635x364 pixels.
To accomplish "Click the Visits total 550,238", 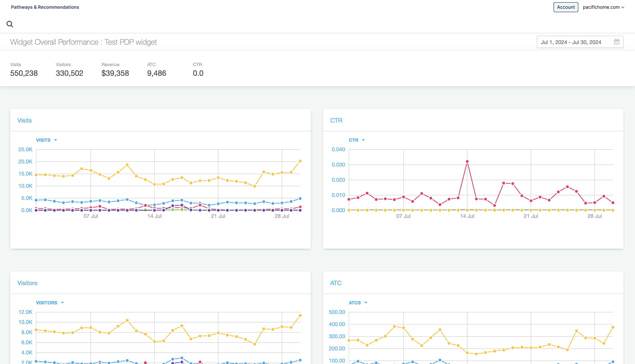I will click(24, 73).
